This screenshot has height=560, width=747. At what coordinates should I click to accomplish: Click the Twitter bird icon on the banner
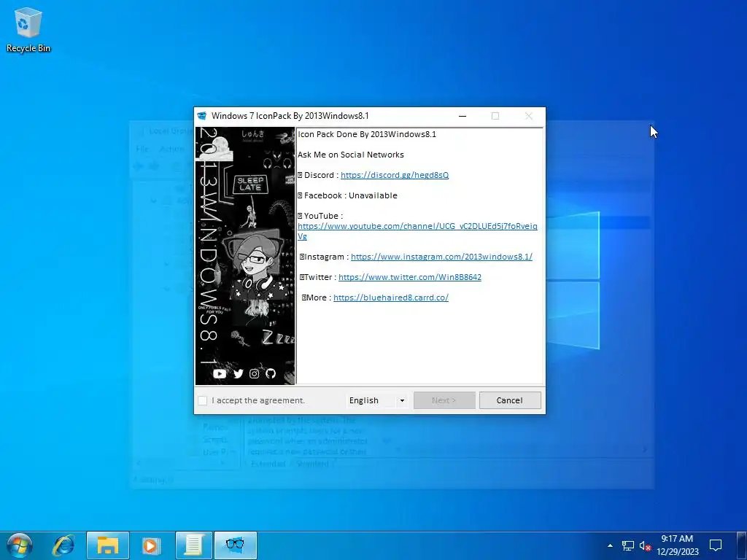point(239,374)
